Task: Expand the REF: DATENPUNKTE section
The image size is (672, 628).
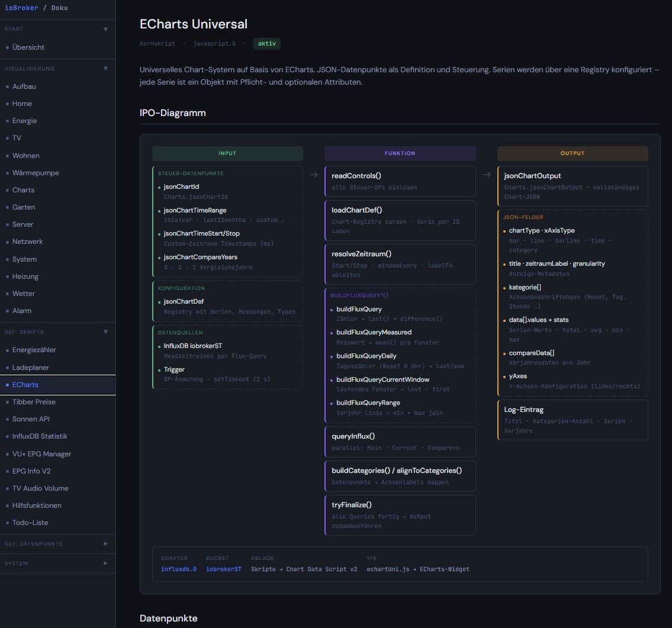Action: coord(106,543)
